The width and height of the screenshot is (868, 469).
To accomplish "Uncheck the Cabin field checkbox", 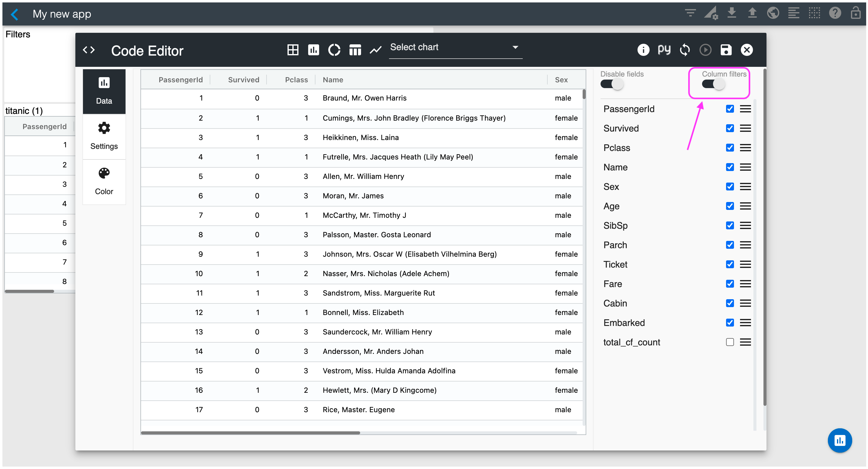I will coord(729,303).
